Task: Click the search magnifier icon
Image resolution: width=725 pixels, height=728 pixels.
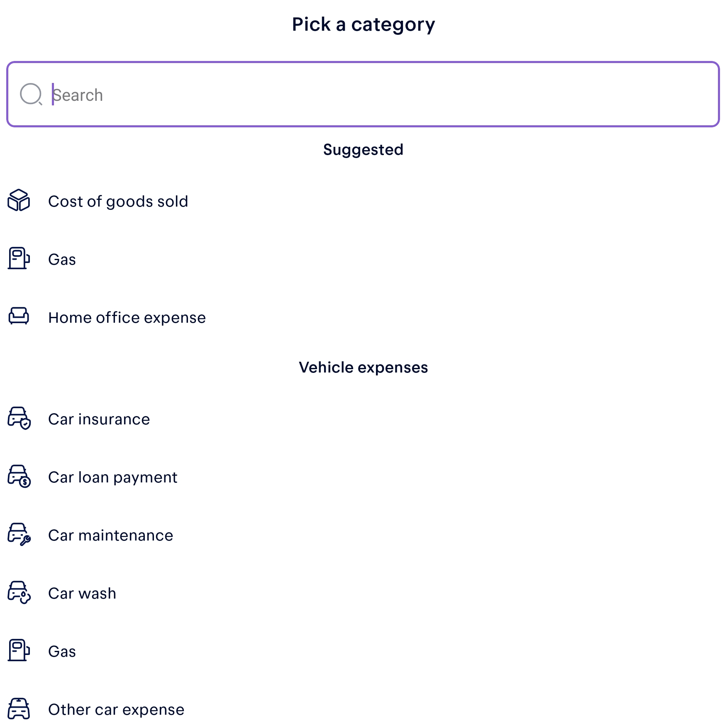Action: [x=31, y=94]
